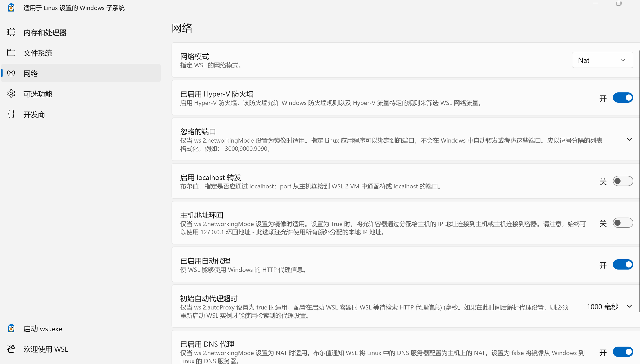Click the optional features gear icon
This screenshot has width=640, height=364.
[11, 94]
